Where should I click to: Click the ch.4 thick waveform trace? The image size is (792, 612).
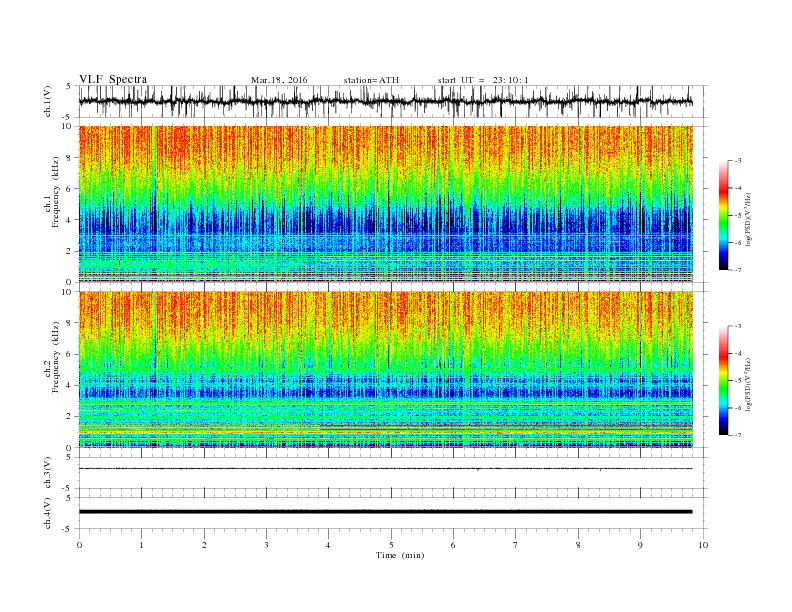click(x=386, y=512)
